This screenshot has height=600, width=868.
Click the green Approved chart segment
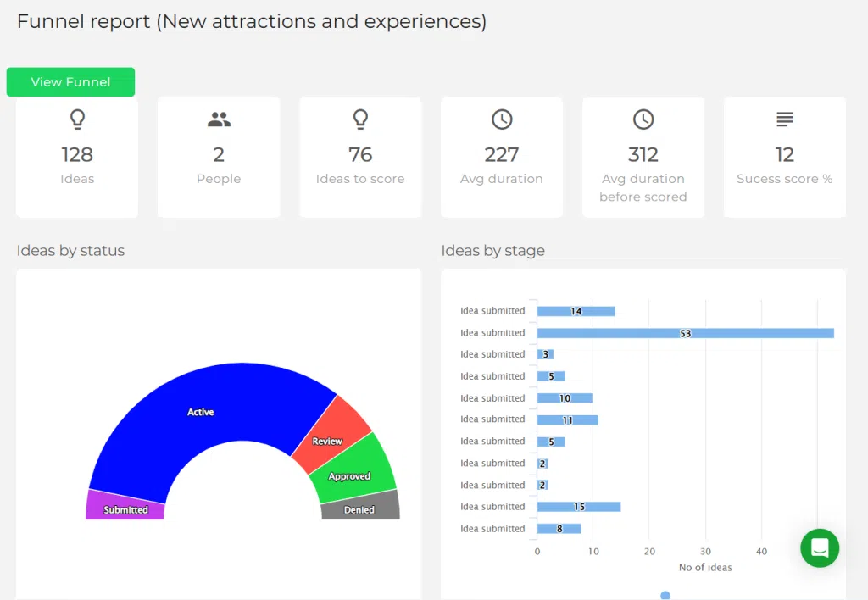pos(352,469)
